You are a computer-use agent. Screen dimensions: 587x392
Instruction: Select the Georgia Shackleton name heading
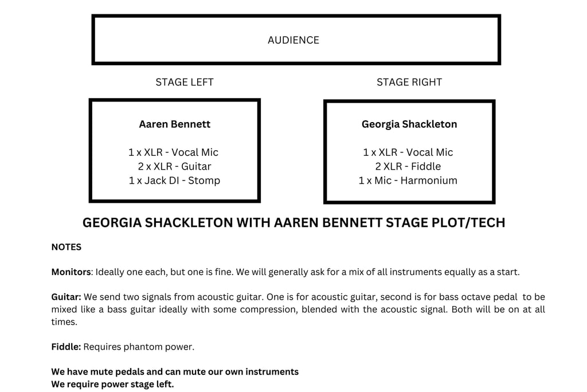409,124
